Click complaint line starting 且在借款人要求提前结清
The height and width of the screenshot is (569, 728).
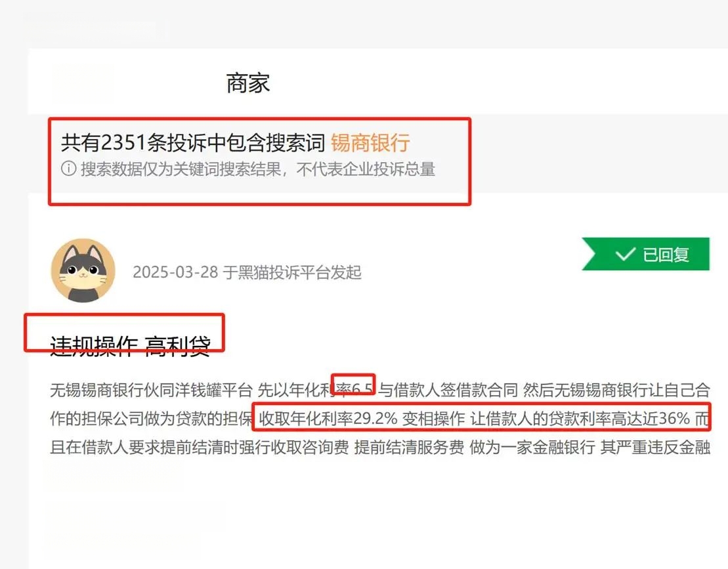[380, 448]
